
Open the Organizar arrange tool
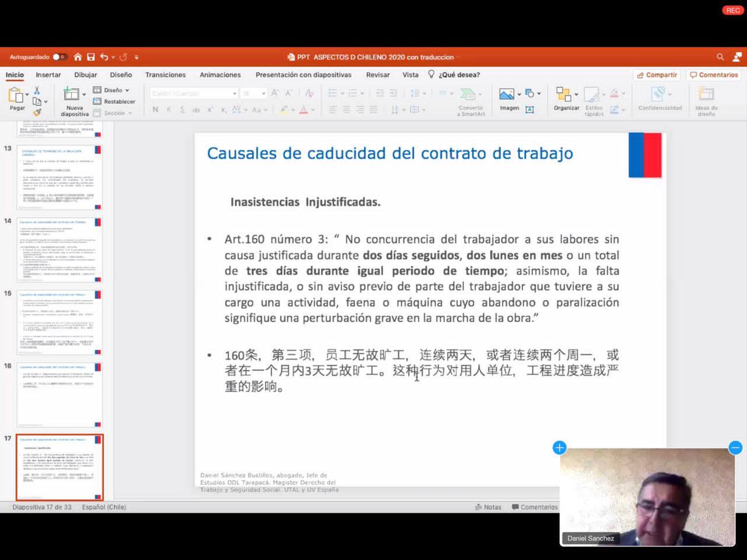[x=563, y=94]
